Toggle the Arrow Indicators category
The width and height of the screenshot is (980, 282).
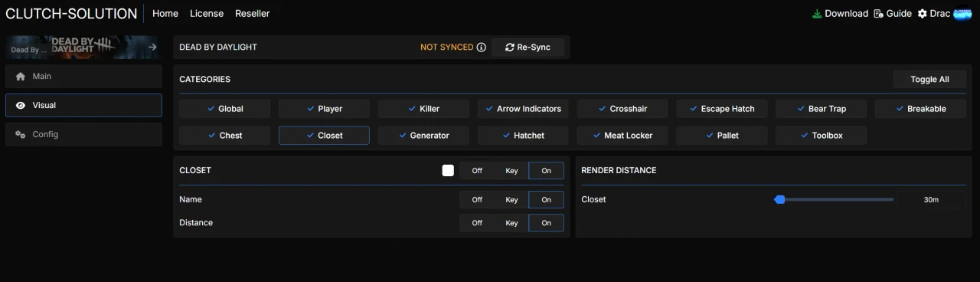pos(523,109)
